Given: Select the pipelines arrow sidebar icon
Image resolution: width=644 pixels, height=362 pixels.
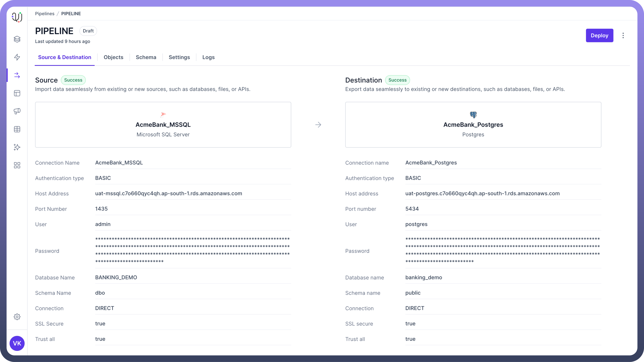Looking at the screenshot, I should pyautogui.click(x=17, y=75).
